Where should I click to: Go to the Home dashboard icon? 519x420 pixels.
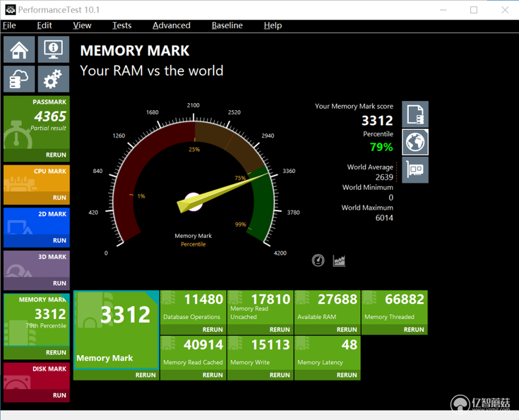(x=19, y=50)
